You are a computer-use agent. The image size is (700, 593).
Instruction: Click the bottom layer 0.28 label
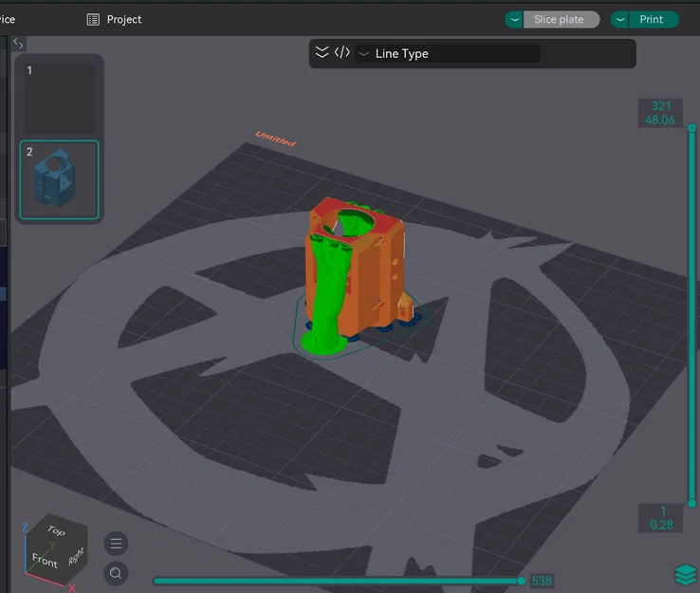click(x=661, y=525)
